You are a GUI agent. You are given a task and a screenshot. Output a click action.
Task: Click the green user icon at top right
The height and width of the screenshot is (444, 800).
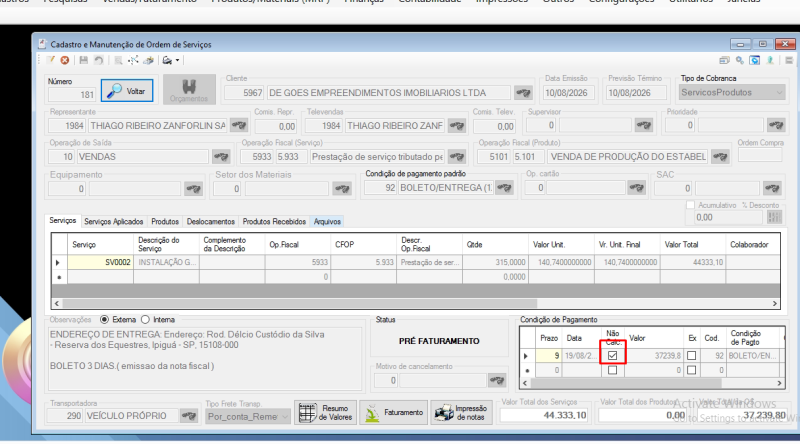click(x=770, y=60)
